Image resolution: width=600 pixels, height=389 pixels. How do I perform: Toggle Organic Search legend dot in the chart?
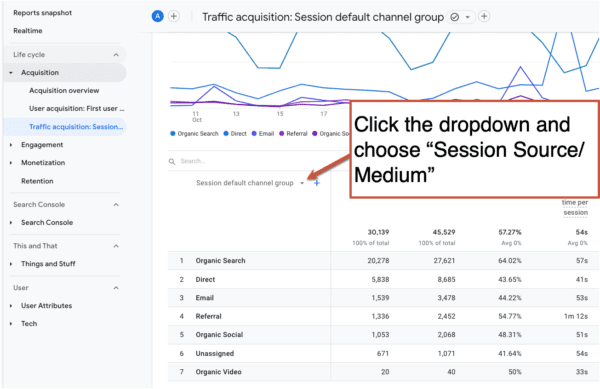tap(173, 133)
